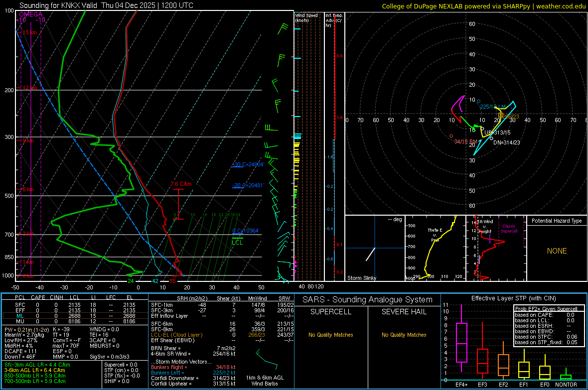Click the 'SHIP = 0.0' value

[117, 382]
